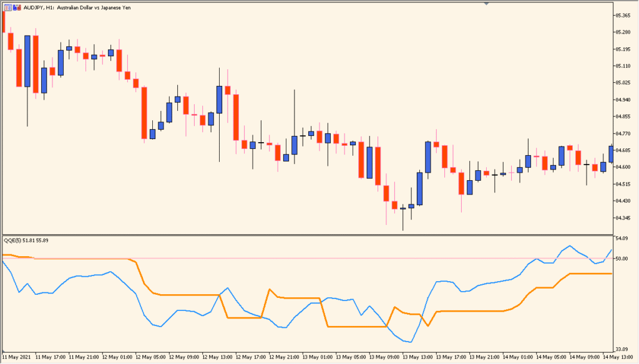Image resolution: width=639 pixels, height=364 pixels.
Task: Click the 14 May 13:00 time label
Action: pos(618,357)
